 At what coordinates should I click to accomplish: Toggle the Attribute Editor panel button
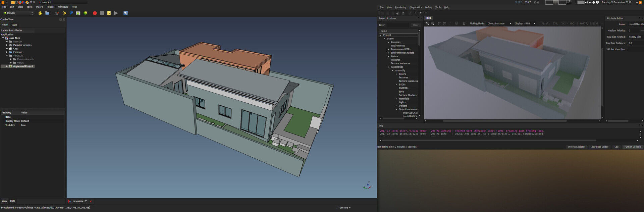click(599, 147)
